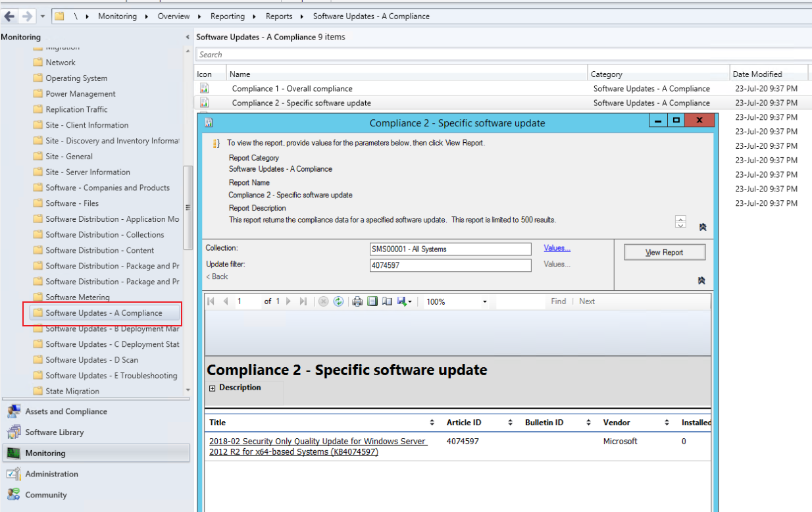Jump to the last page of the report

click(305, 301)
